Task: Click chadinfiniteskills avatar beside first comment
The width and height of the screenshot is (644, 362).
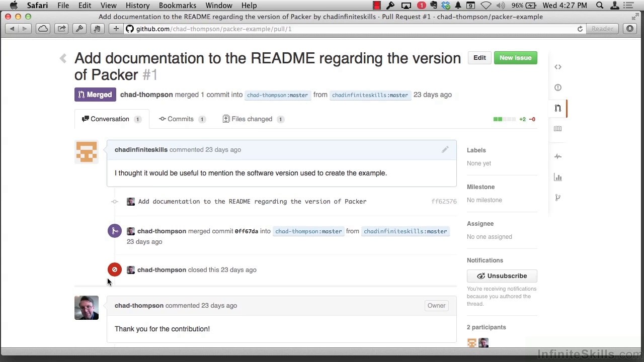Action: click(87, 152)
